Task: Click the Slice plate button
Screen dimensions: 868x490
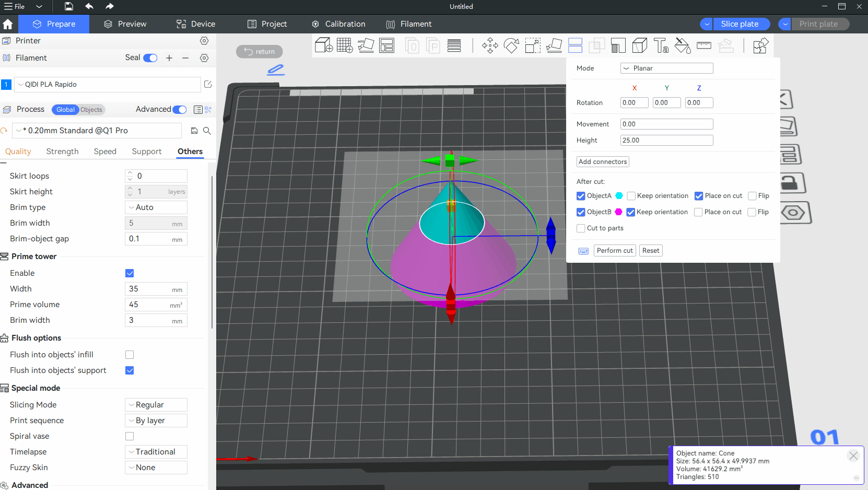Action: [739, 24]
